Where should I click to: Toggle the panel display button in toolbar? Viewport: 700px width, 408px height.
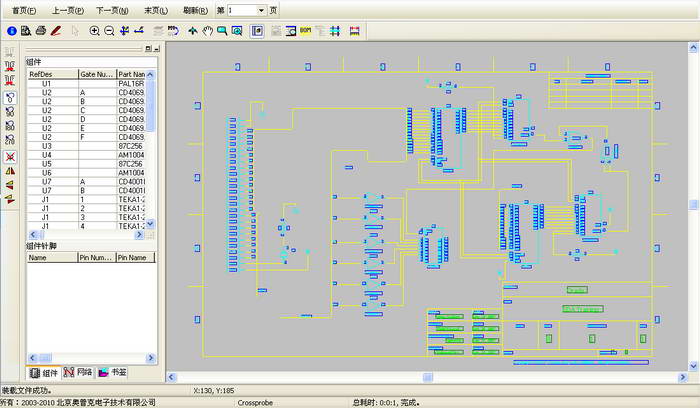(256, 31)
